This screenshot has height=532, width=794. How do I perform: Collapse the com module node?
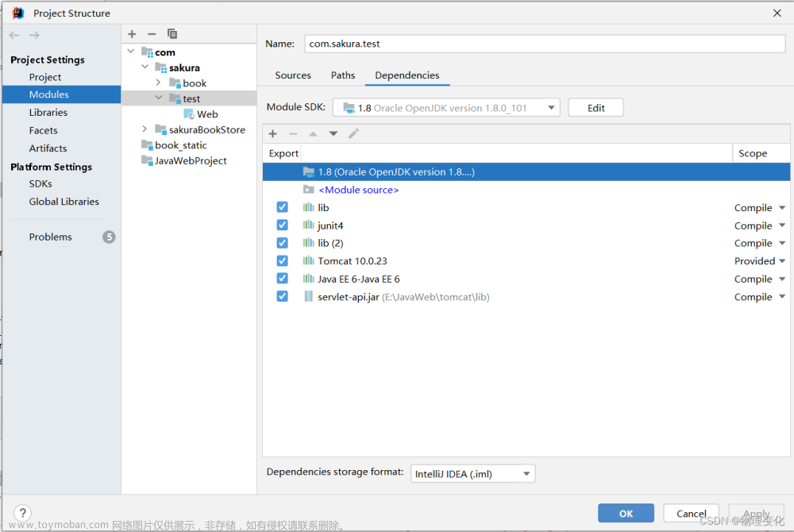(x=131, y=51)
